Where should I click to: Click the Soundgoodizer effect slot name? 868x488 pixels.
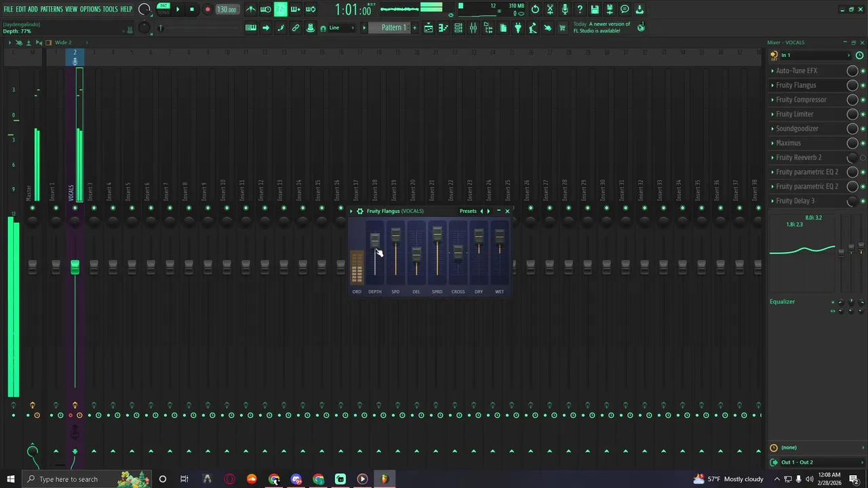(x=797, y=129)
